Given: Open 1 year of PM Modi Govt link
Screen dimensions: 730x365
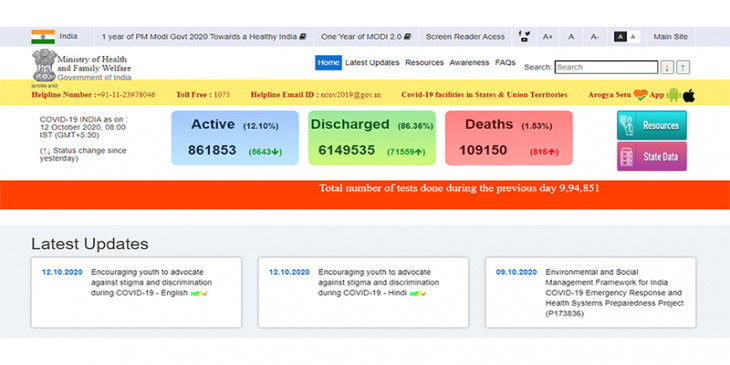Looking at the screenshot, I should [204, 37].
